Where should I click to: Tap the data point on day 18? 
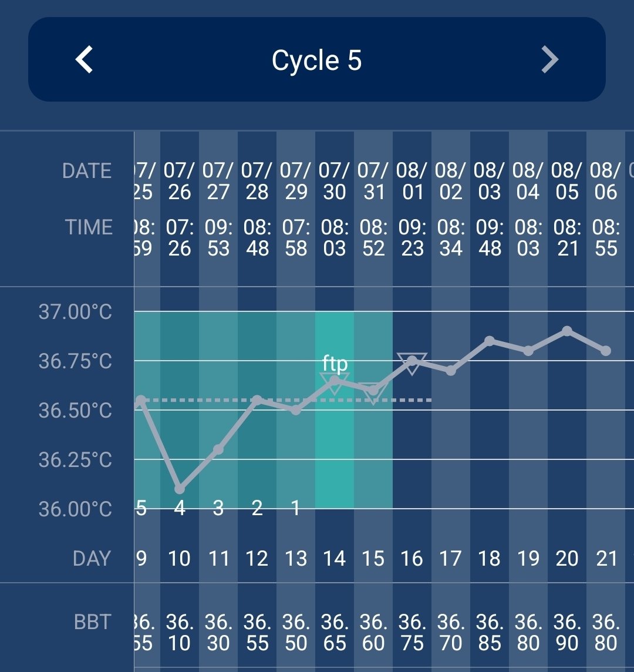[490, 341]
